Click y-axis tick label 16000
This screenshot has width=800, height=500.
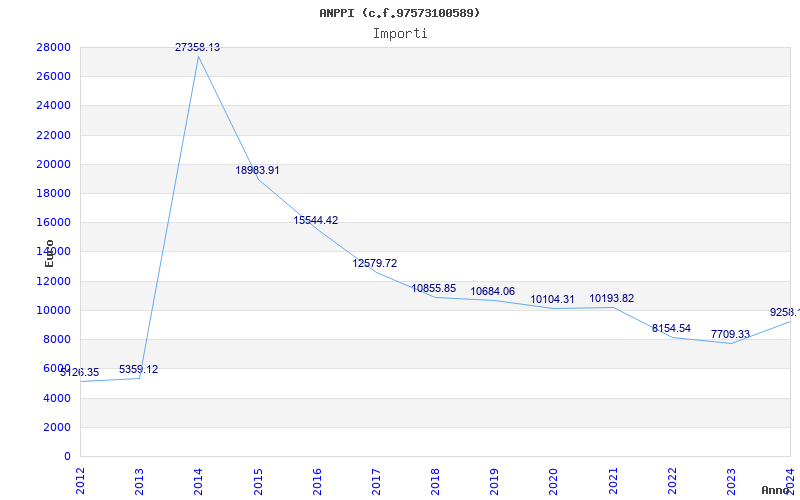[x=54, y=222]
